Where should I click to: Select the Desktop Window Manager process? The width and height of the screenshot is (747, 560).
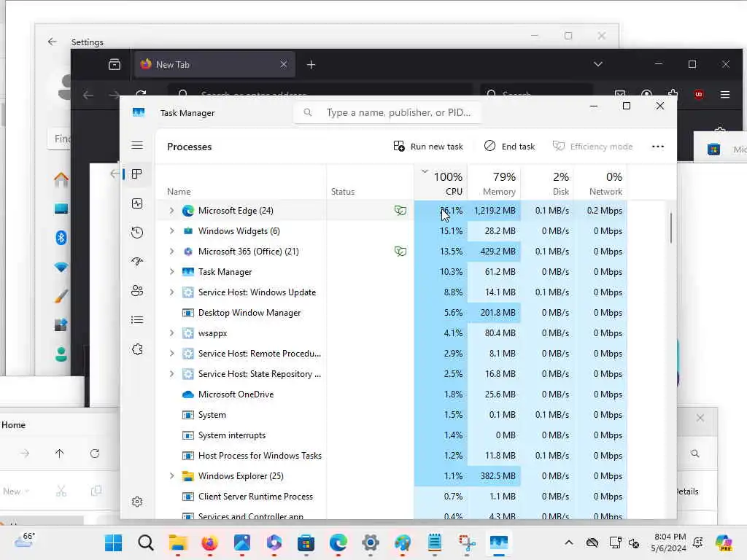click(x=392, y=313)
